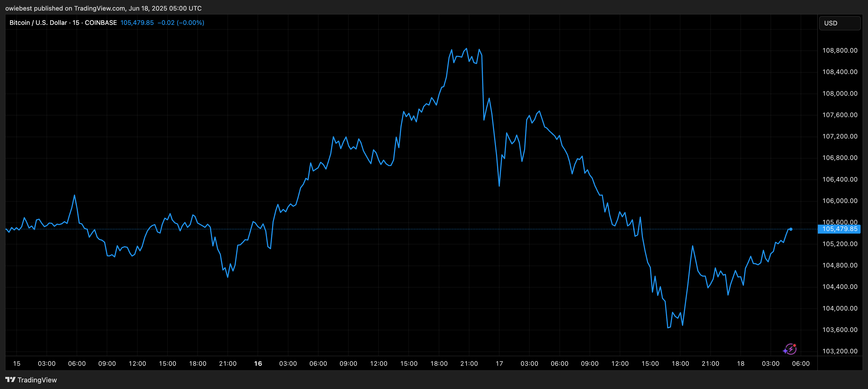Click the blue last-price dot on the line
The width and height of the screenshot is (868, 389).
(791, 229)
